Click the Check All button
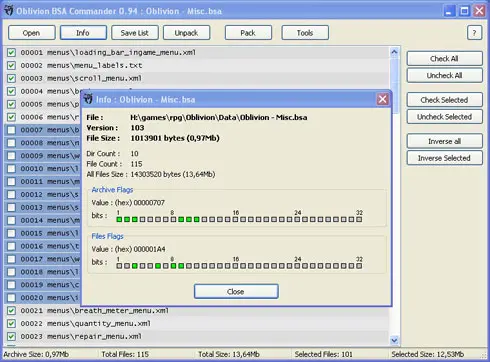The image size is (490, 362). click(x=444, y=59)
